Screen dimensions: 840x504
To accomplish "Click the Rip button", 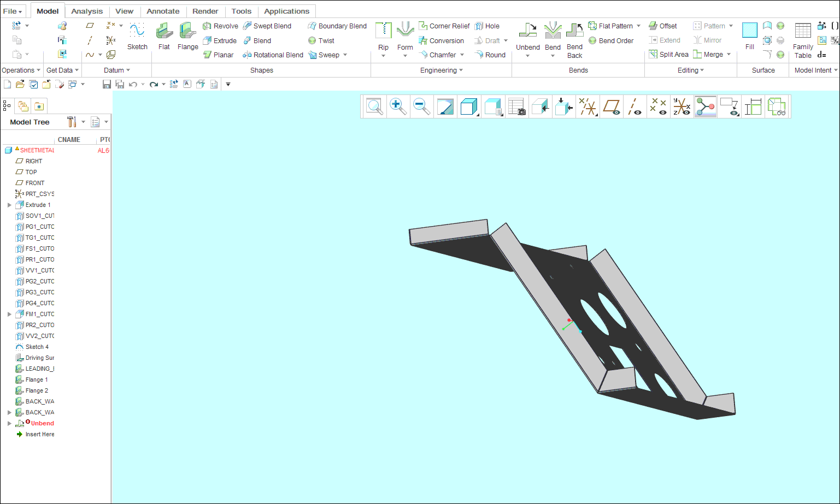I will tap(383, 40).
